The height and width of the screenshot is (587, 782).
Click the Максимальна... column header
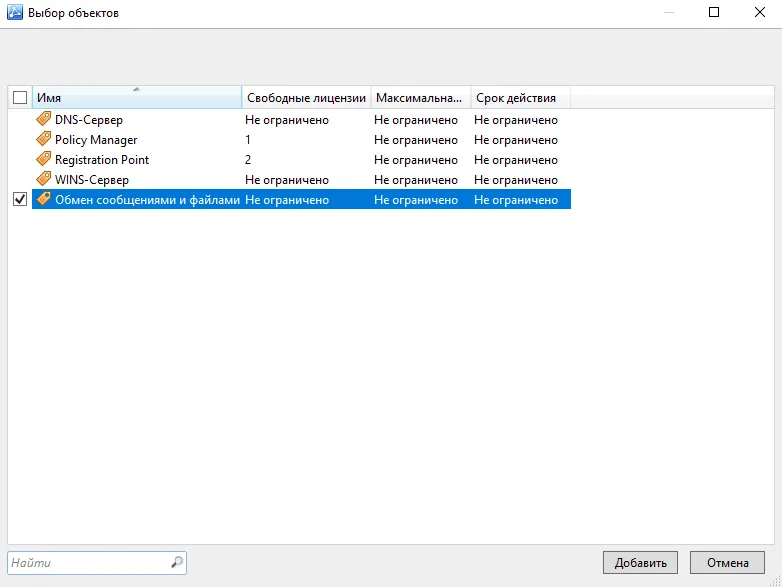(x=421, y=97)
